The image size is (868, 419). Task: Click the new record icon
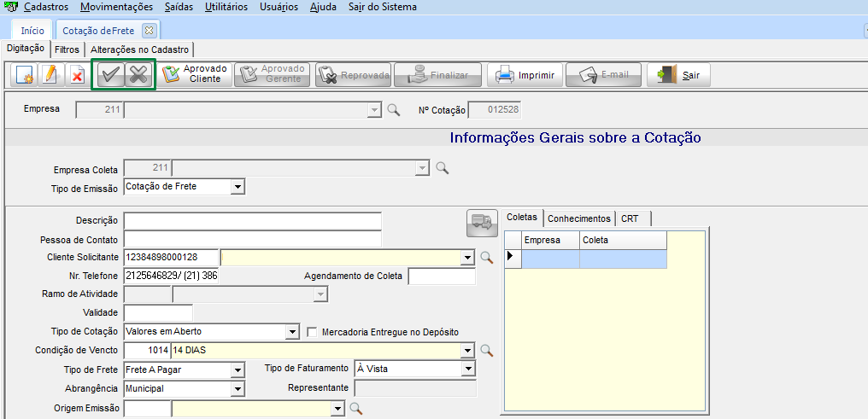tap(24, 75)
